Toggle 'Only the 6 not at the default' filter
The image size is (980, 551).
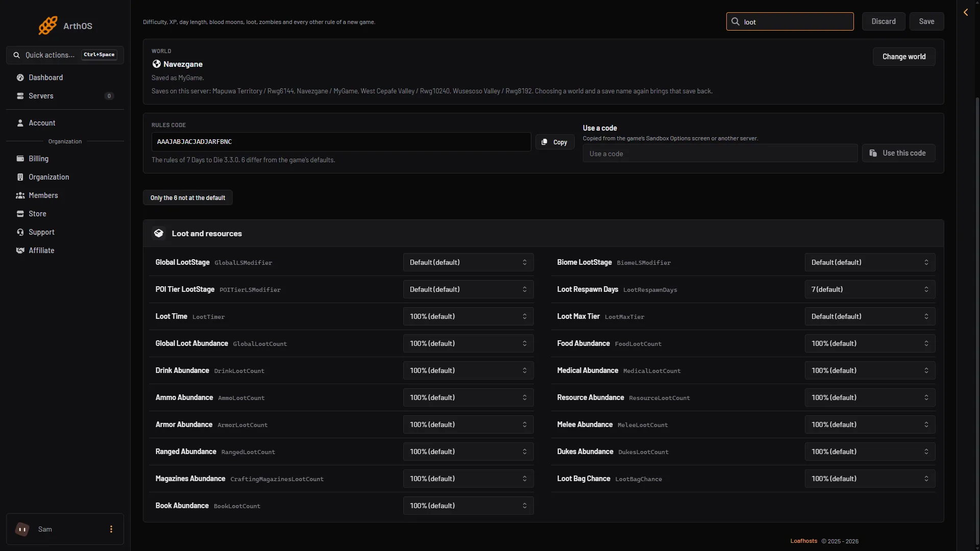(188, 198)
